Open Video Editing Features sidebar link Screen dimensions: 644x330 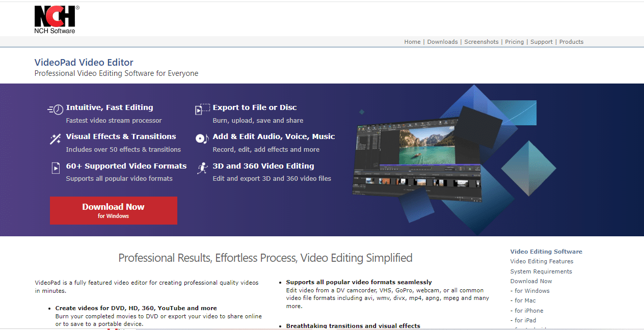point(542,261)
